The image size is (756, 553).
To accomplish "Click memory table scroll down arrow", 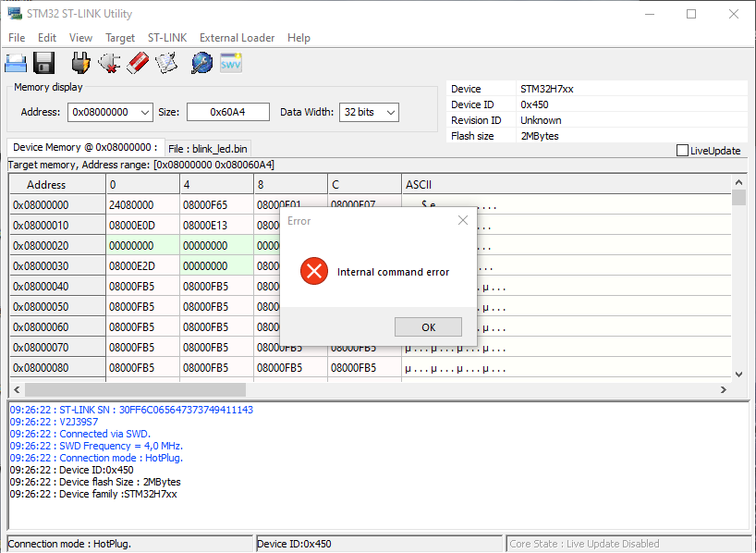I will tap(738, 374).
